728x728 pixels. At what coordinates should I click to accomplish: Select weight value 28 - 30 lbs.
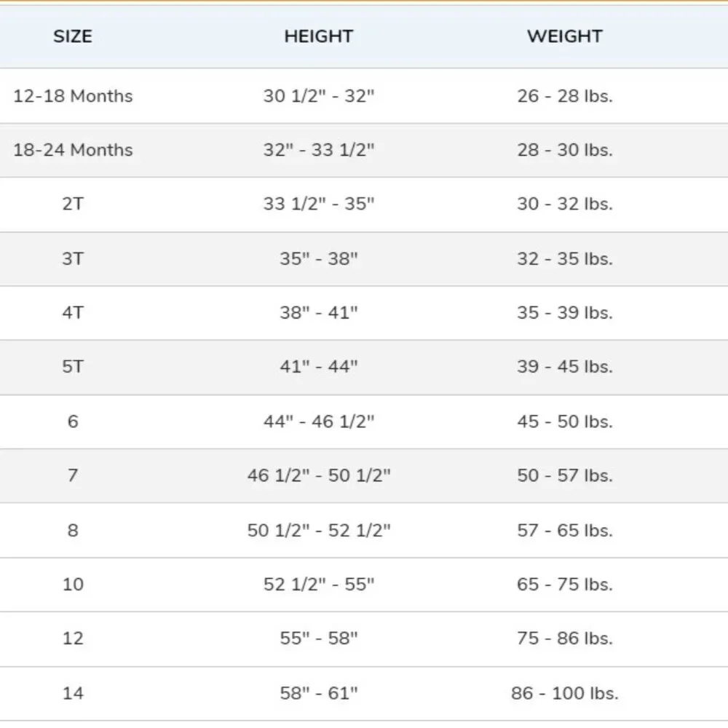pyautogui.click(x=565, y=150)
